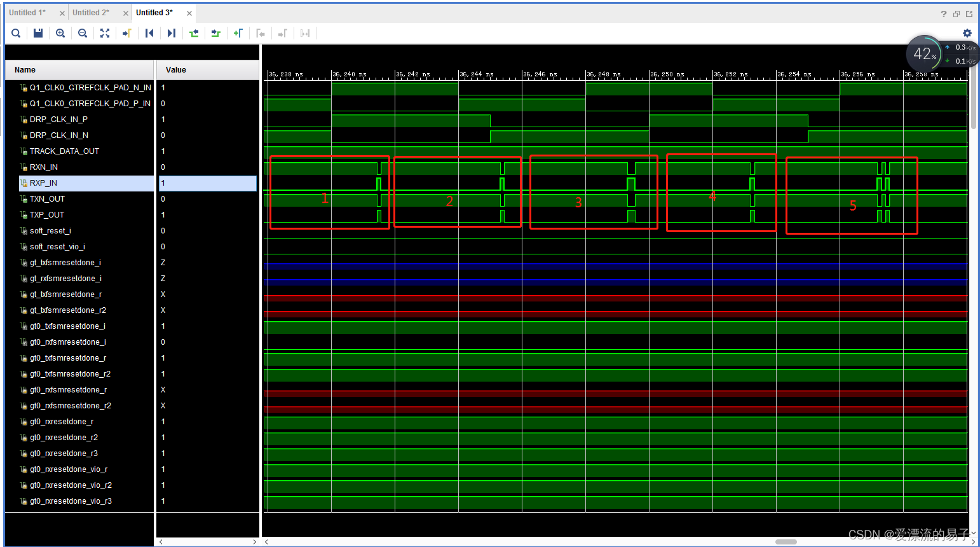Image resolution: width=980 pixels, height=547 pixels.
Task: Close the Untitled 1* tab
Action: pyautogui.click(x=62, y=13)
